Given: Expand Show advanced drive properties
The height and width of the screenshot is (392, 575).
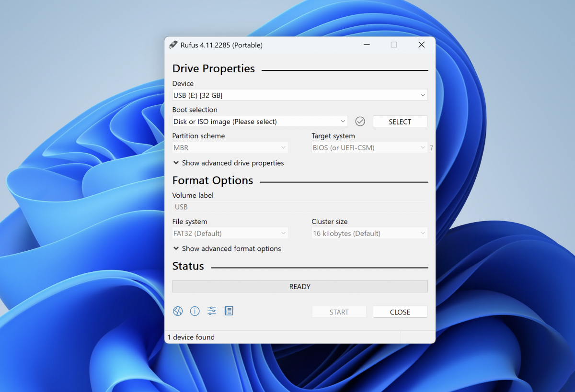Looking at the screenshot, I should [x=229, y=163].
